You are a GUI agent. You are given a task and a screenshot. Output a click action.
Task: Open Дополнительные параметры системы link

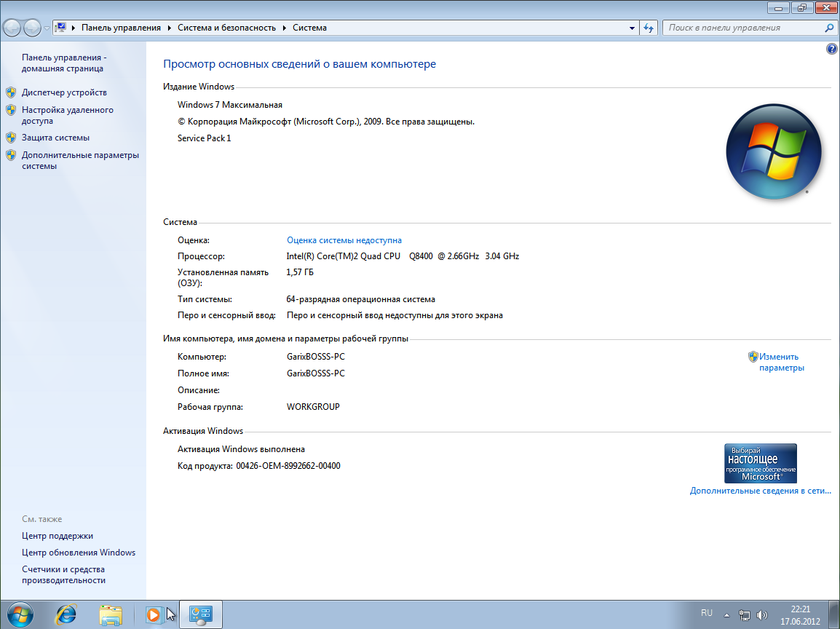pyautogui.click(x=80, y=160)
